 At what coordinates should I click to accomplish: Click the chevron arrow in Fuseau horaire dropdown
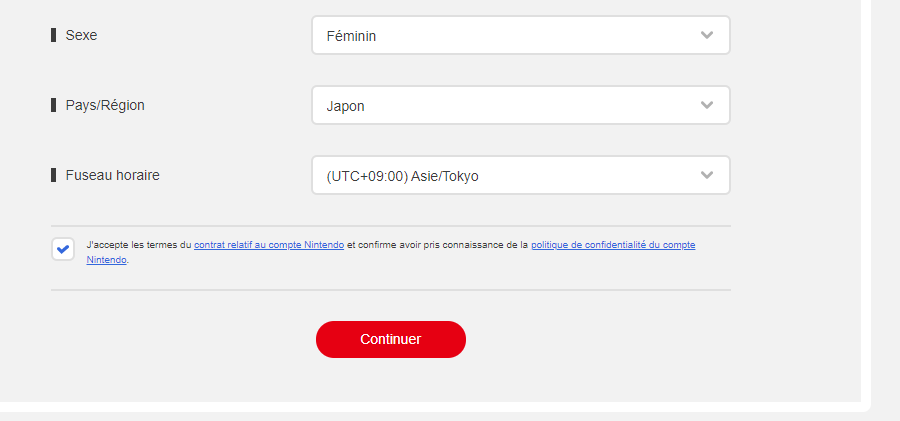(x=707, y=175)
